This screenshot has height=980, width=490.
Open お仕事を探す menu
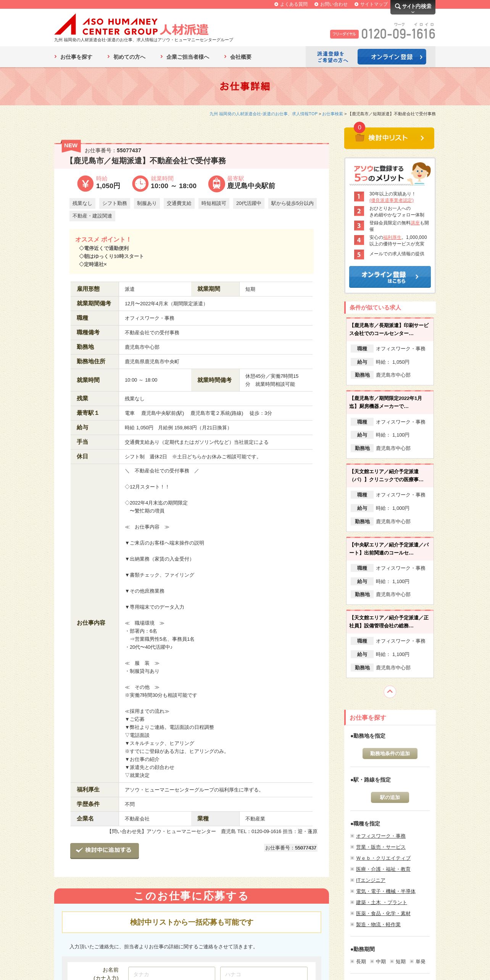point(73,57)
